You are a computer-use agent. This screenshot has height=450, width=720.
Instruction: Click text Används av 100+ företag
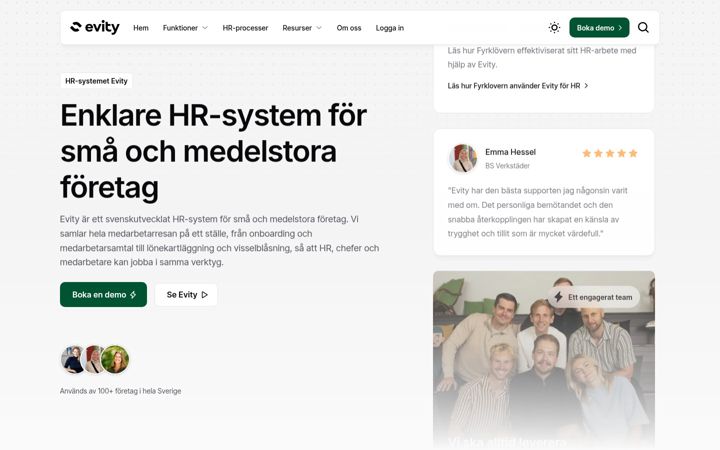click(x=120, y=391)
